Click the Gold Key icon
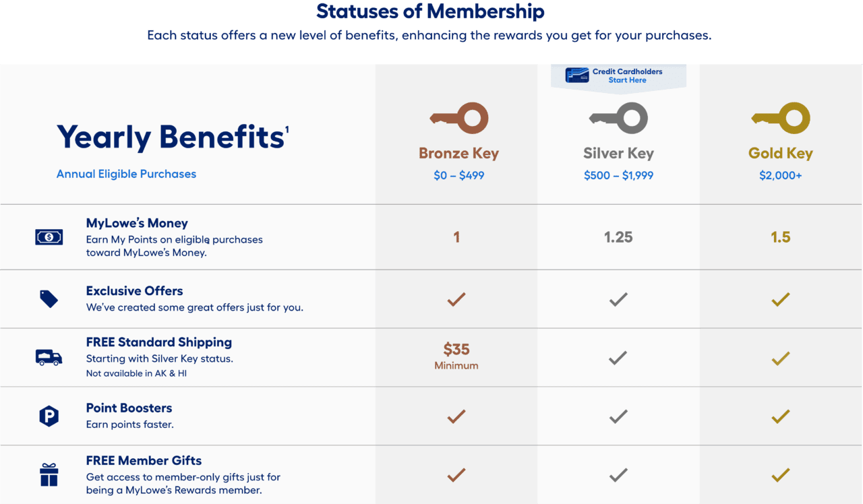The height and width of the screenshot is (504, 863). [x=780, y=119]
